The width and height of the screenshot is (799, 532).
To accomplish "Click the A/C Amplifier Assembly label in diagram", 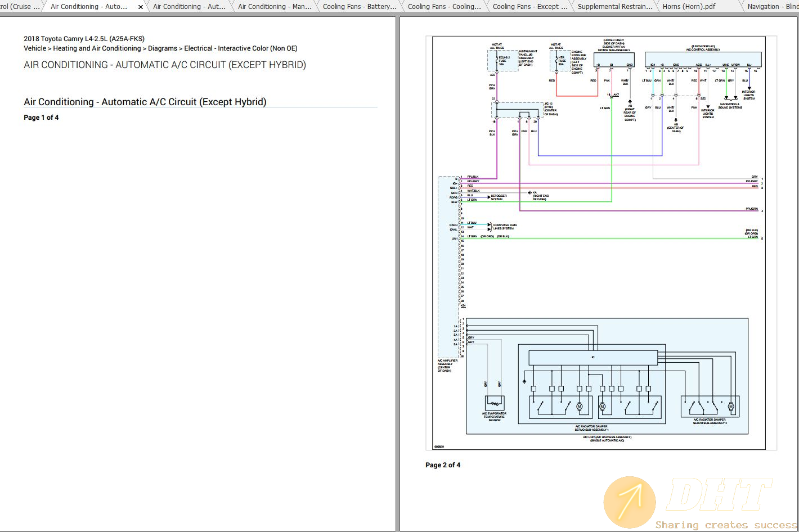I will pyautogui.click(x=447, y=366).
